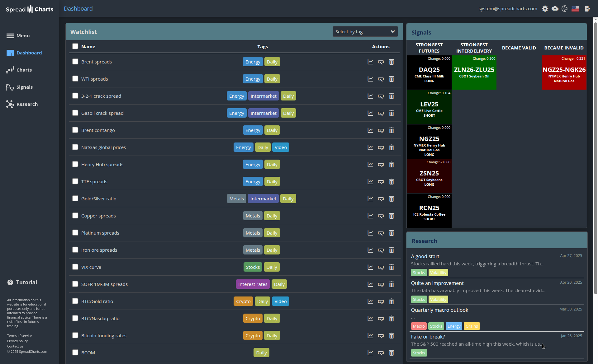The width and height of the screenshot is (598, 364).
Task: Check the Henry Hub spreads checkbox
Action: tap(75, 164)
